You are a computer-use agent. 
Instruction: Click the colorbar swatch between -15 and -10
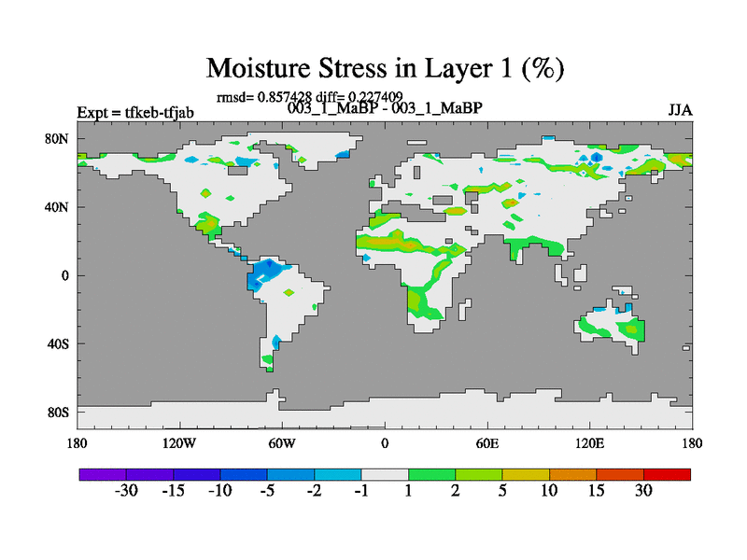pos(197,474)
